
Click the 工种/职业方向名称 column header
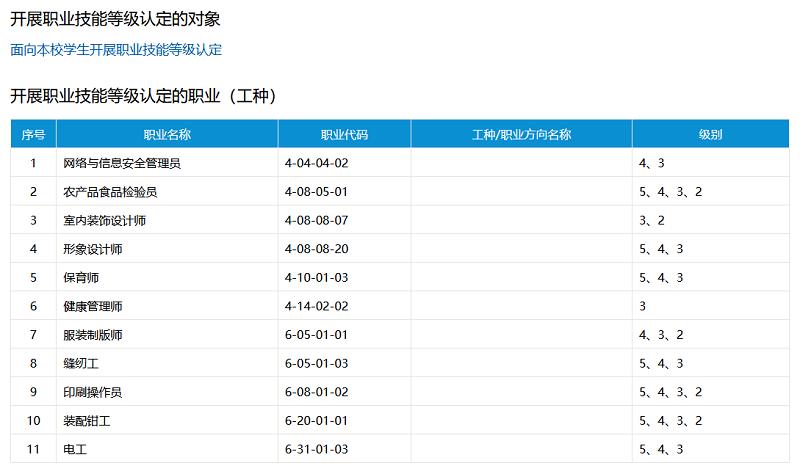[x=521, y=134]
